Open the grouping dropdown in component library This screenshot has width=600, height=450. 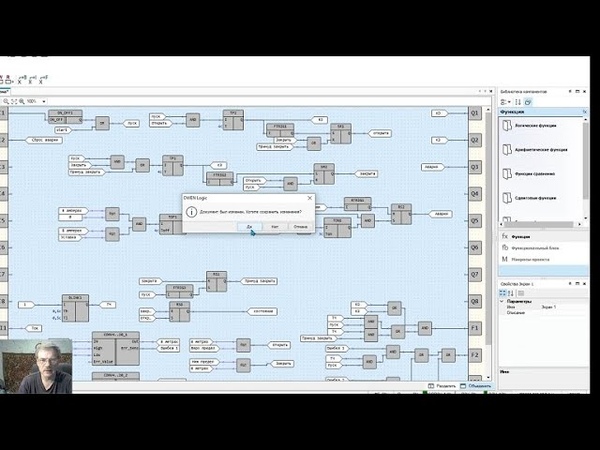point(505,102)
